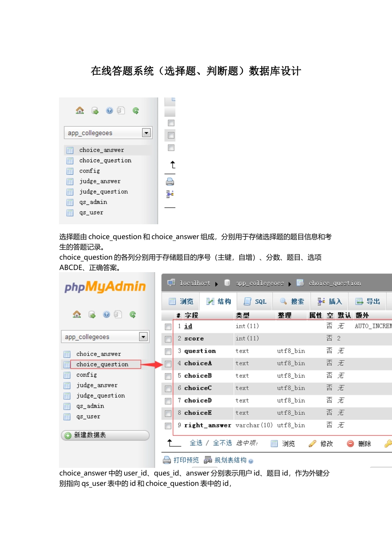Viewport: 392px width, 555px height.
Task: Click the browse icon next to 浏览 below the field table
Action: [x=274, y=444]
